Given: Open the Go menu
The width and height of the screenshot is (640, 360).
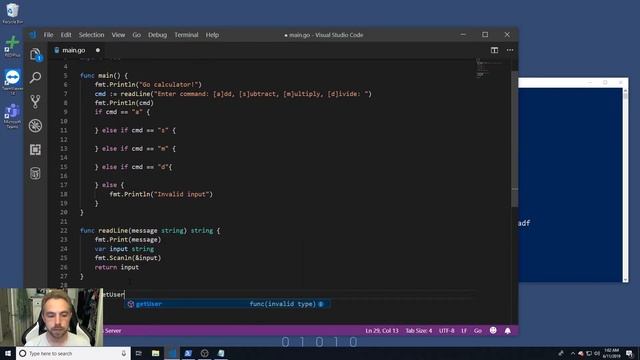Looking at the screenshot, I should click(136, 35).
